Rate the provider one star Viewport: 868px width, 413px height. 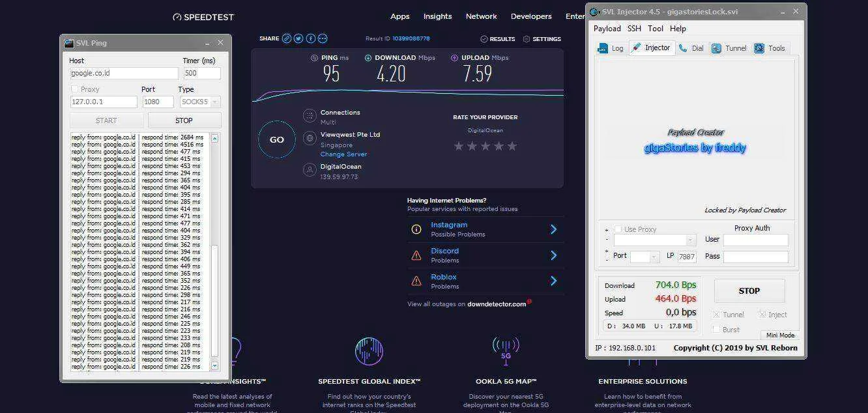458,146
